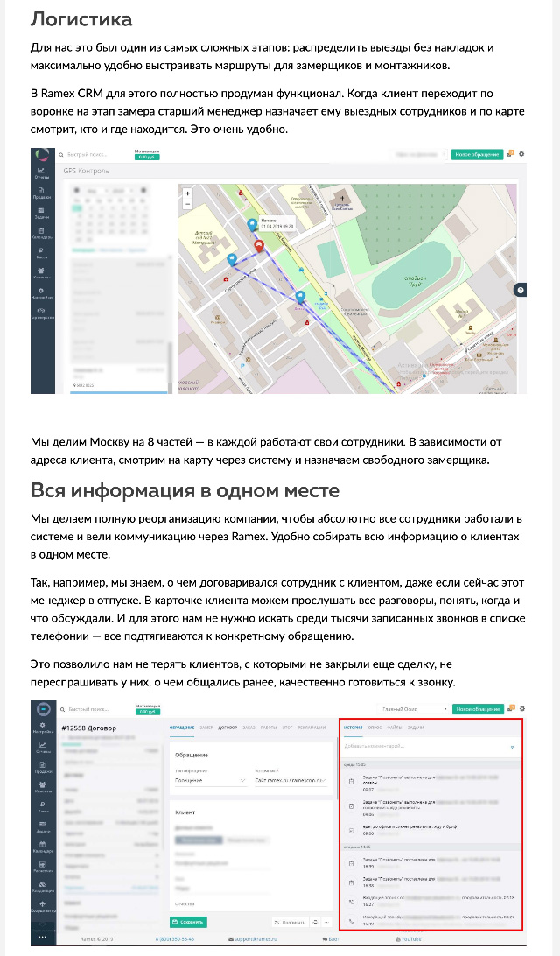The height and width of the screenshot is (956, 560).
Task: Open the help question-mark button beside map
Action: pos(520,291)
